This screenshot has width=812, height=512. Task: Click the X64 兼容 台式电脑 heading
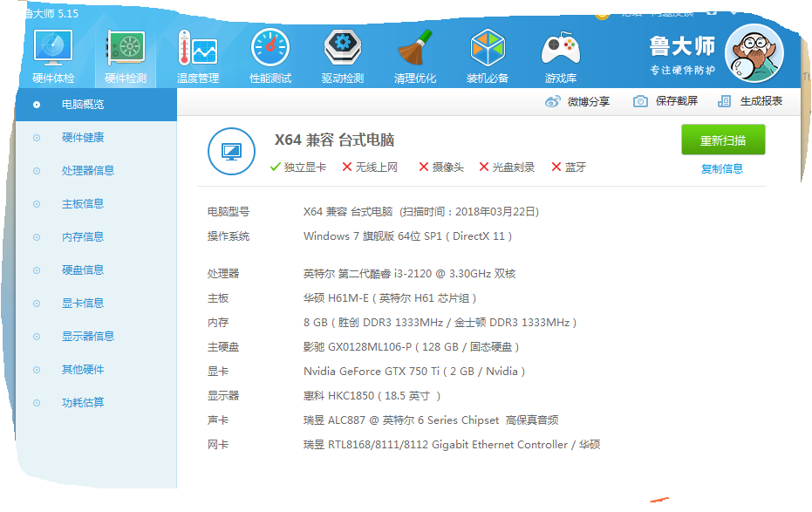(335, 140)
